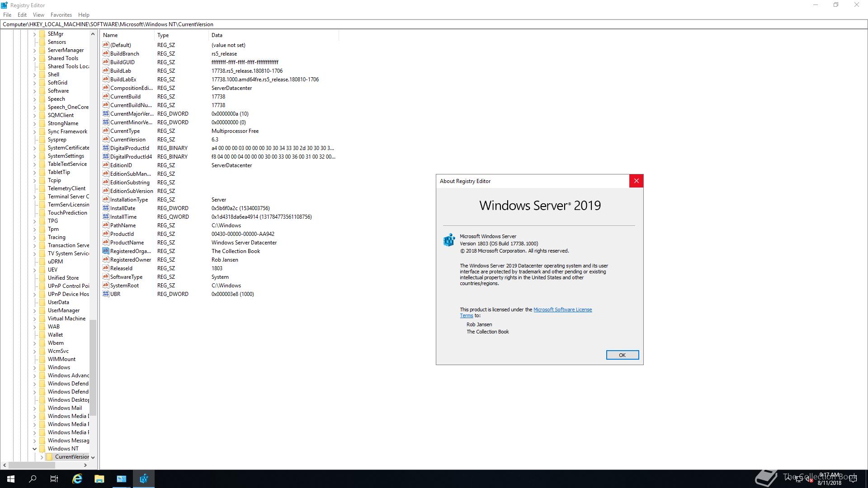Close the About Registry Editor dialog
This screenshot has height=488, width=868.
point(636,181)
